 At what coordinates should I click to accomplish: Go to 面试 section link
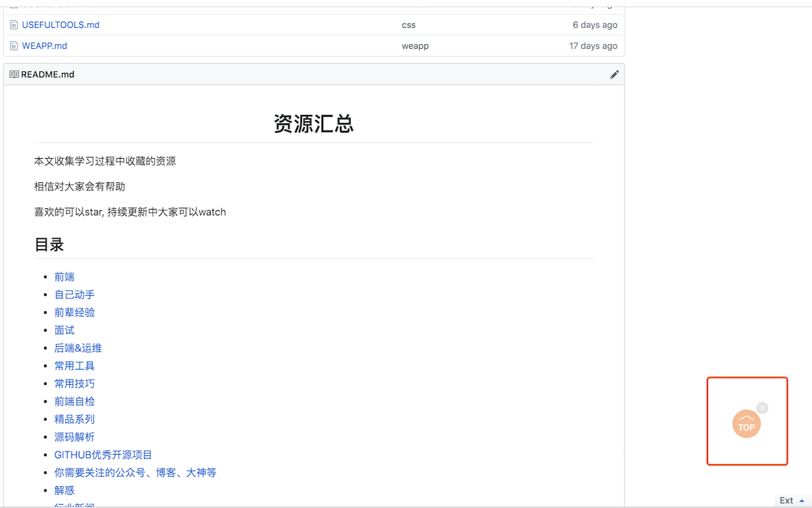[65, 330]
